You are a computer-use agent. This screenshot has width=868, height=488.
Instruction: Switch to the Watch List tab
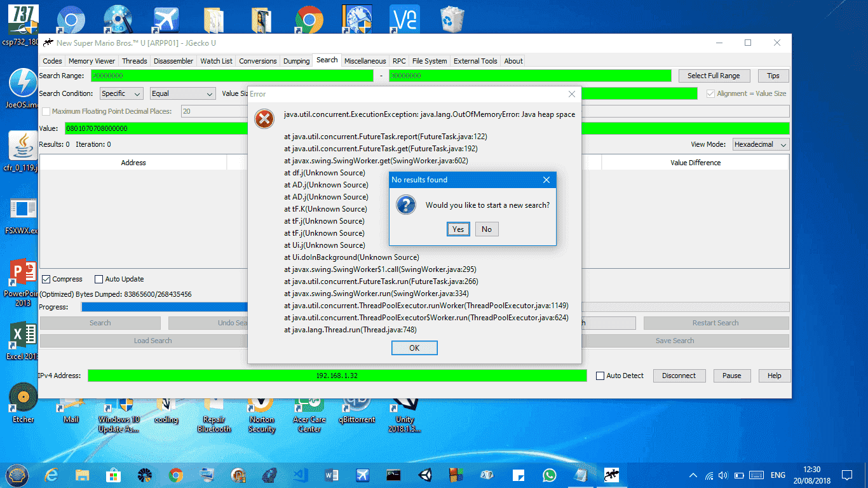(x=216, y=61)
